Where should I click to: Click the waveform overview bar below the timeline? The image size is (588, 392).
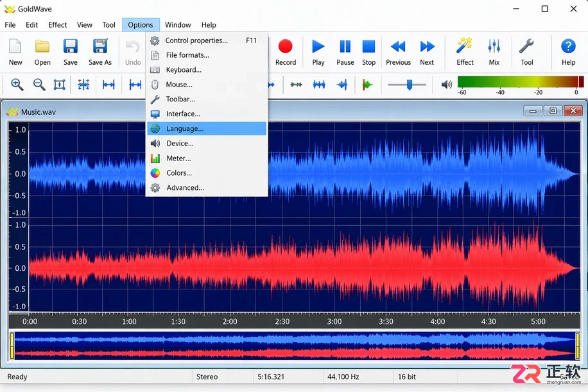click(295, 346)
